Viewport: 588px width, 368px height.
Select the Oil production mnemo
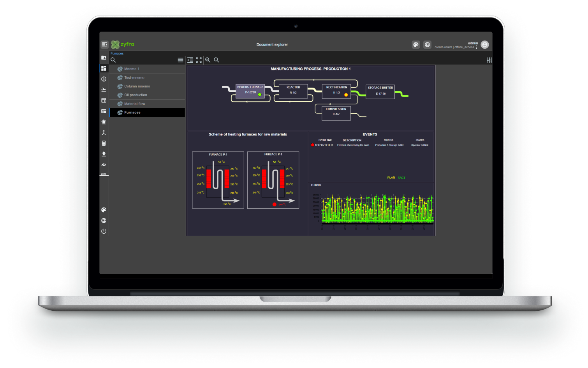pyautogui.click(x=136, y=95)
